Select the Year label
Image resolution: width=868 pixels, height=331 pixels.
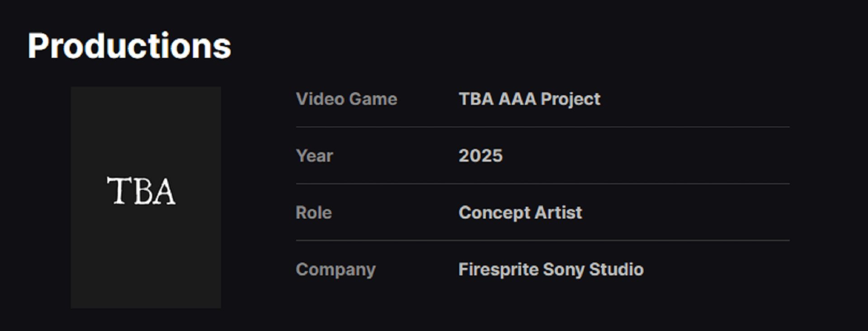pyautogui.click(x=314, y=156)
